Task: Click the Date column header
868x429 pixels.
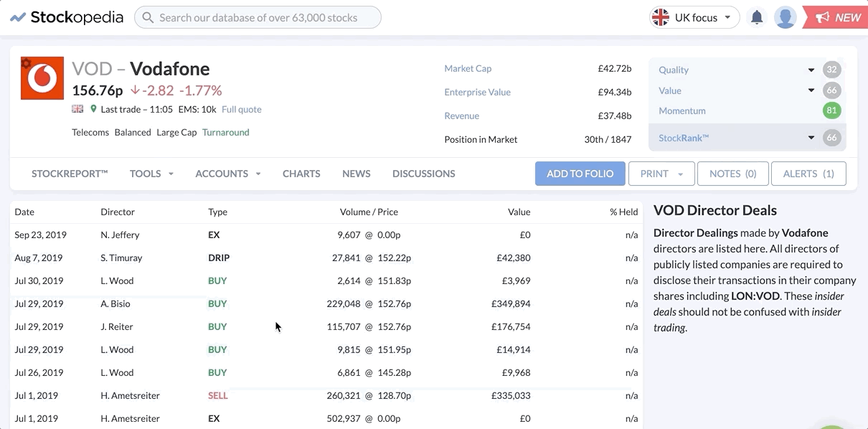Action: [24, 212]
